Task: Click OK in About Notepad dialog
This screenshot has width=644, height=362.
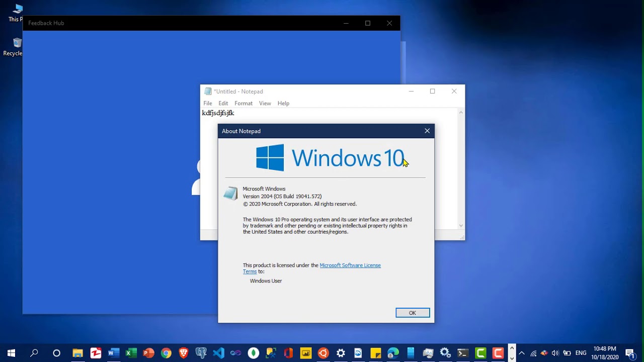Action: pos(413,313)
